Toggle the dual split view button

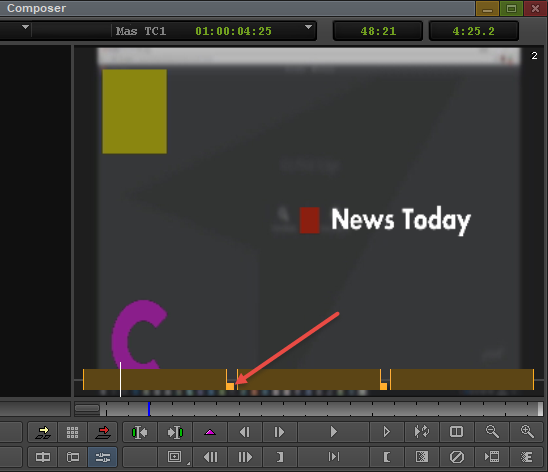tap(456, 432)
